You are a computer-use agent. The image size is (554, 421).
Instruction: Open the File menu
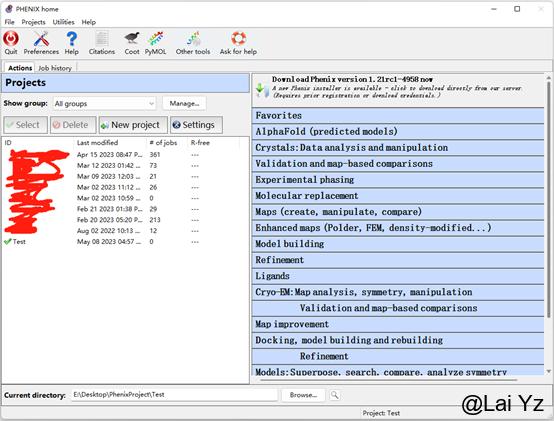pos(10,22)
